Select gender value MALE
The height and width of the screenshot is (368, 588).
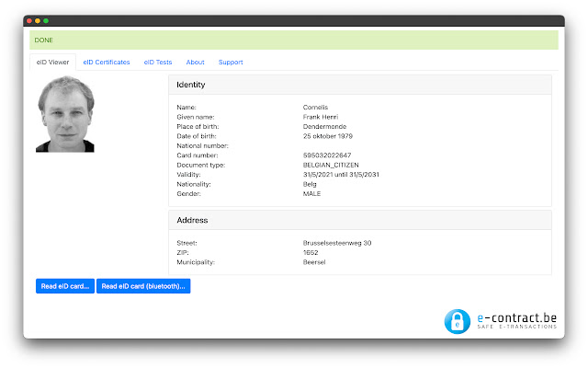[x=311, y=194]
